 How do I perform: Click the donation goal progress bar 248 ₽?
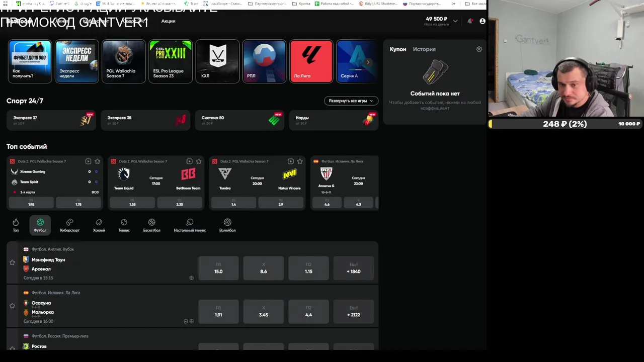565,124
